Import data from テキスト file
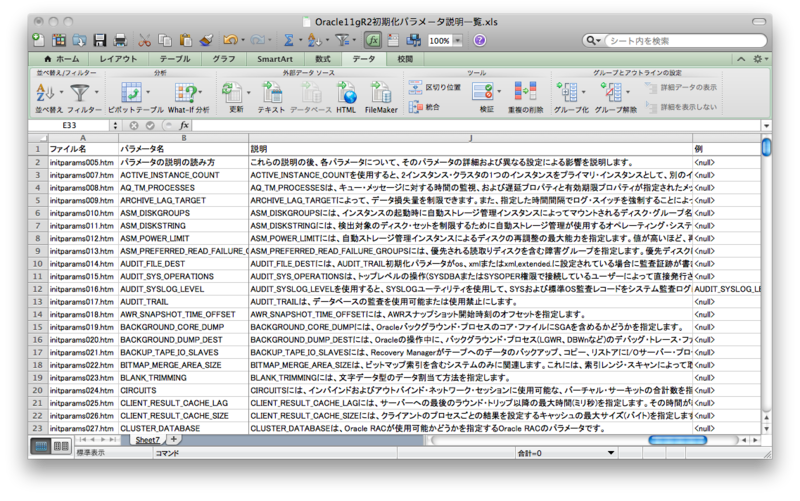This screenshot has width=800, height=501. tap(272, 93)
